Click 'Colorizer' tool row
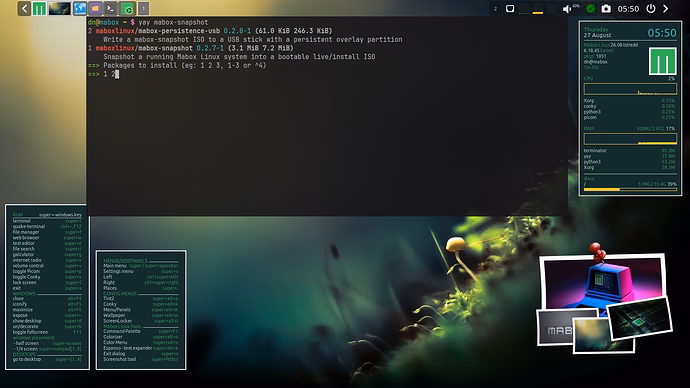The image size is (690, 388). click(x=141, y=337)
